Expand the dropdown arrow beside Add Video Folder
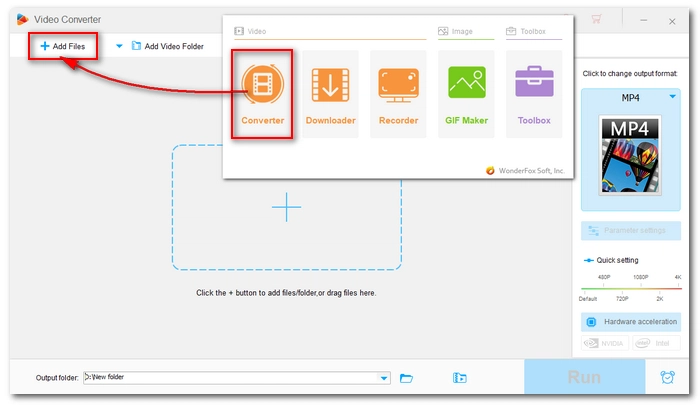Screen dimensions: 700x405 pyautogui.click(x=119, y=46)
